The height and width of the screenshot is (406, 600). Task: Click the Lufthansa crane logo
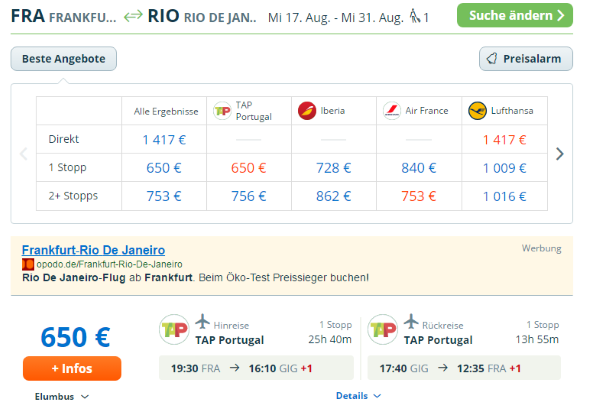(477, 111)
